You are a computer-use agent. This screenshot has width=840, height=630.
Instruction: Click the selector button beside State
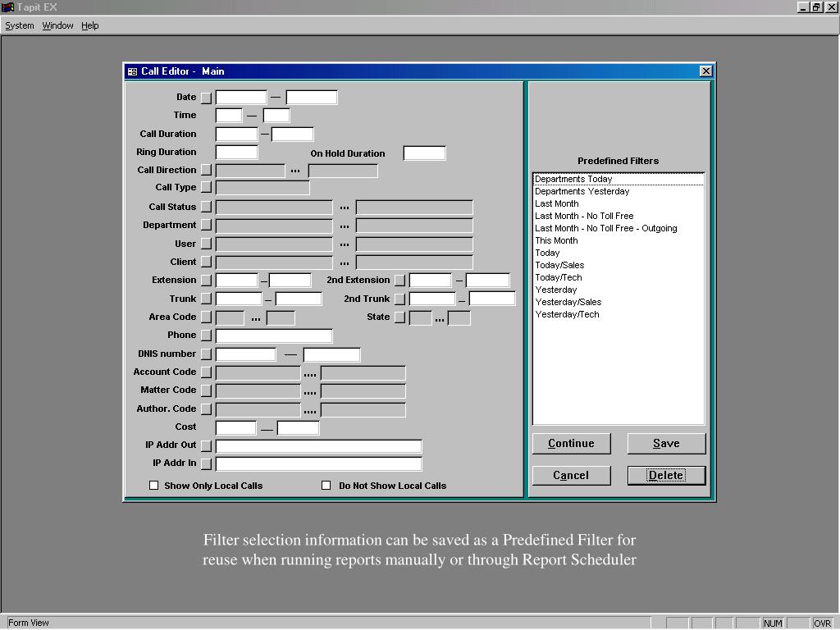tap(399, 317)
